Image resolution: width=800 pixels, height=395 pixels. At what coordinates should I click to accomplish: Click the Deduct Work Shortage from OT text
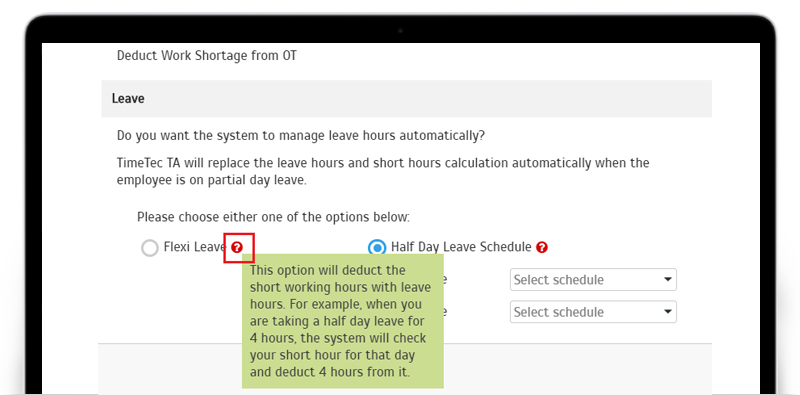[207, 56]
